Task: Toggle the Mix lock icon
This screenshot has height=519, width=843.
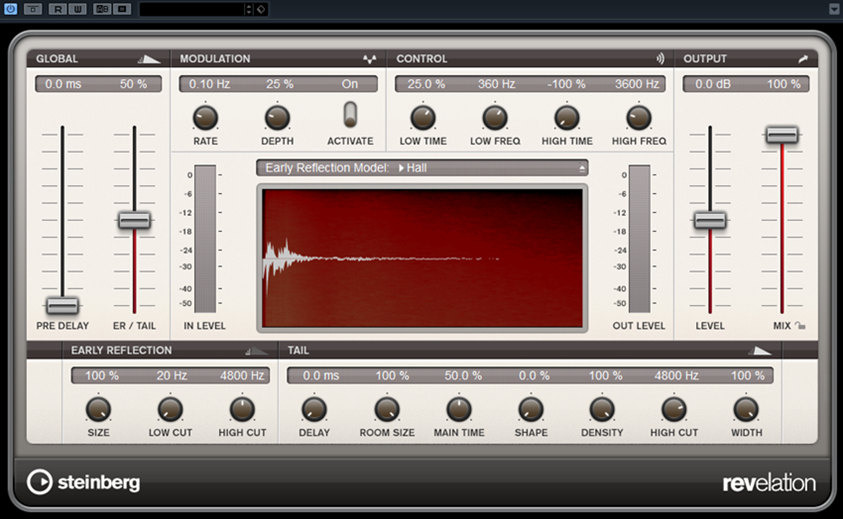Action: 801,325
